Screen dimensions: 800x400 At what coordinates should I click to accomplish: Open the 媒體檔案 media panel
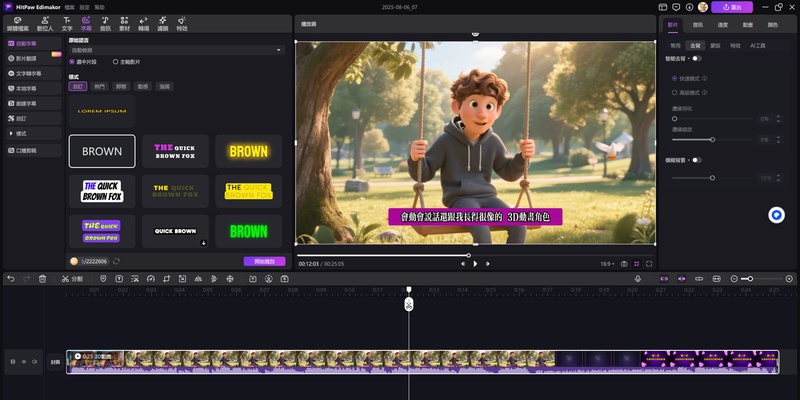[18, 24]
